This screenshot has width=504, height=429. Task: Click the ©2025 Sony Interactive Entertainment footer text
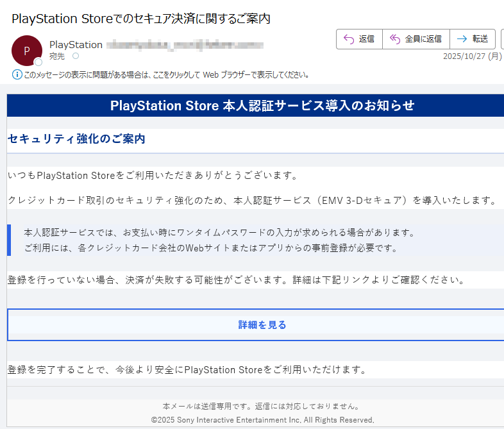tap(263, 420)
